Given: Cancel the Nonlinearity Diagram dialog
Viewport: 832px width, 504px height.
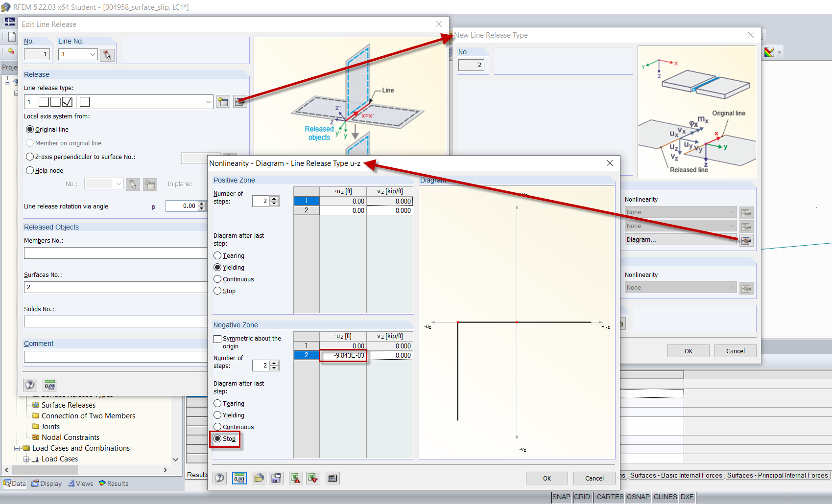Looking at the screenshot, I should point(594,478).
